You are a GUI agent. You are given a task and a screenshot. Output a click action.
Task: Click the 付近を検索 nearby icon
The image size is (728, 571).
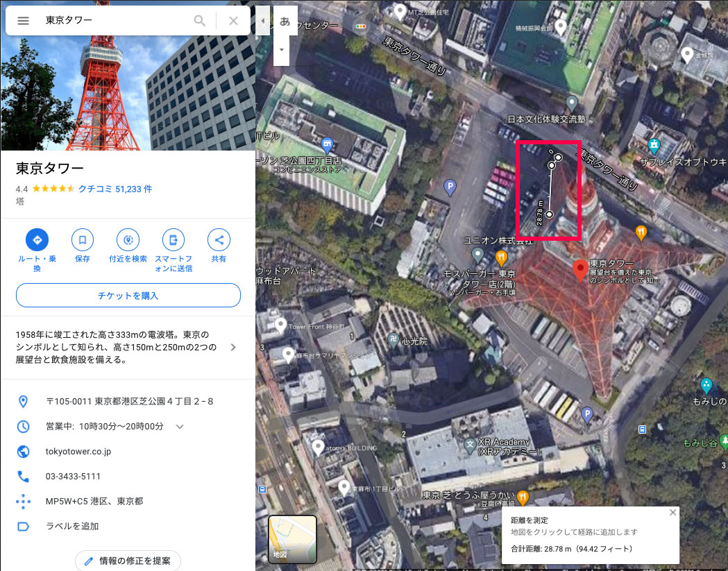(128, 240)
